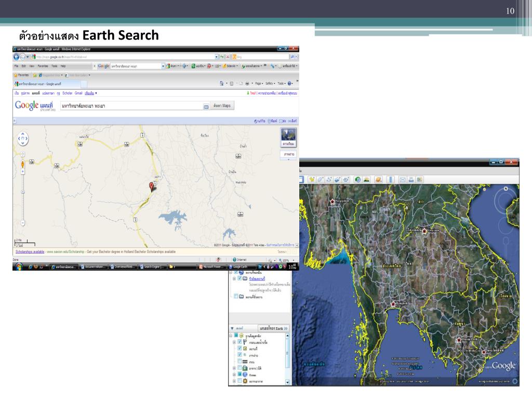This screenshot has height=399, width=532.
Task: Toggle the Borders and Labels layer checkbox
Action: point(240,342)
